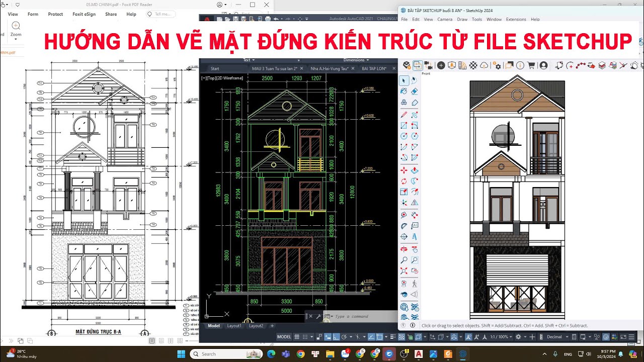Screen dimensions: 644x362
Task: Click the Tell me search field in Foxit
Action: (160, 14)
